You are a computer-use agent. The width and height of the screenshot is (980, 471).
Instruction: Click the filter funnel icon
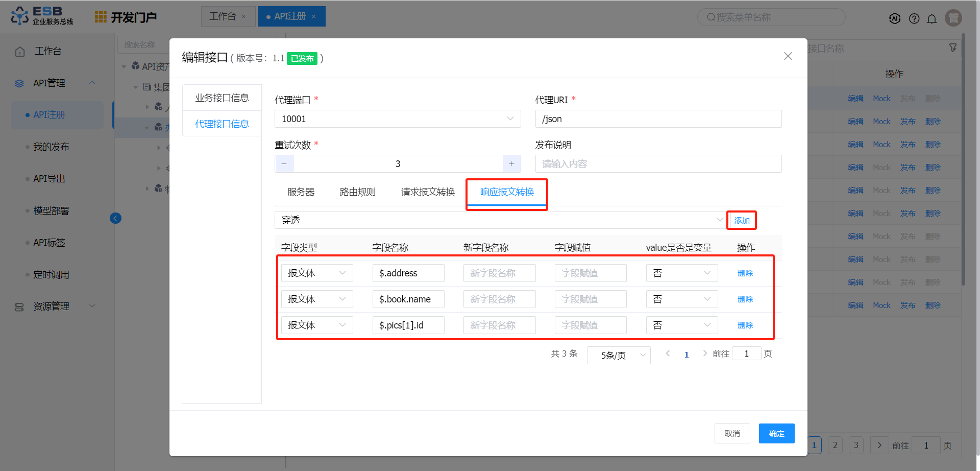point(952,48)
